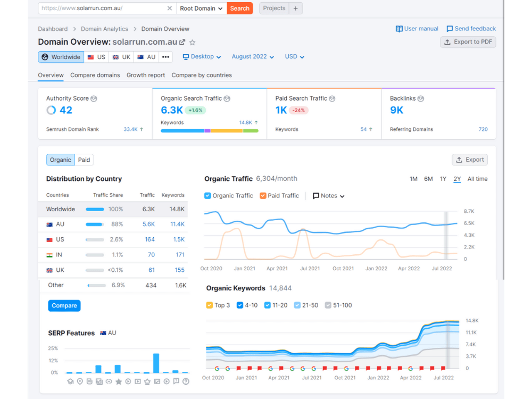532x399 pixels.
Task: Select US database tab
Action: (96, 57)
